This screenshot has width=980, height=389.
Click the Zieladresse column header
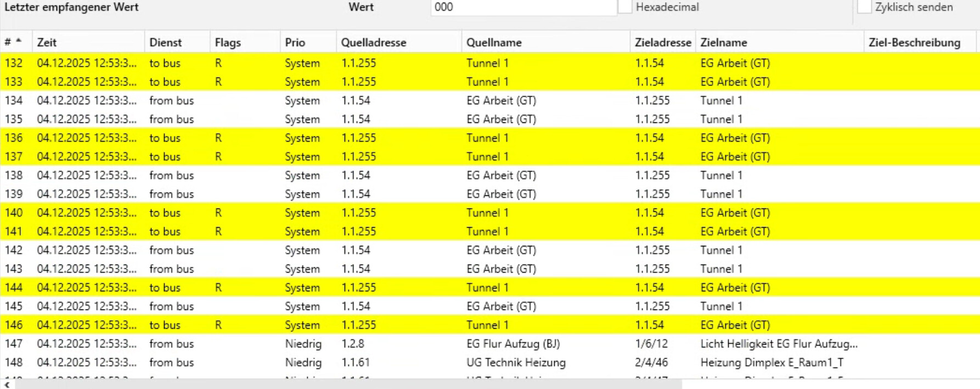tap(662, 42)
